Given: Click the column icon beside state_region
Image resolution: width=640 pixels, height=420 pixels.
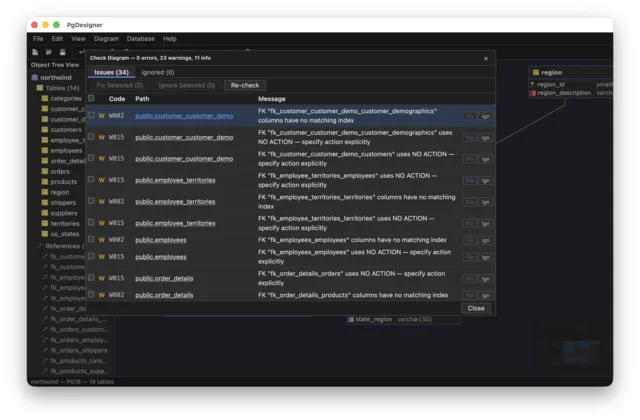Looking at the screenshot, I should pos(351,319).
